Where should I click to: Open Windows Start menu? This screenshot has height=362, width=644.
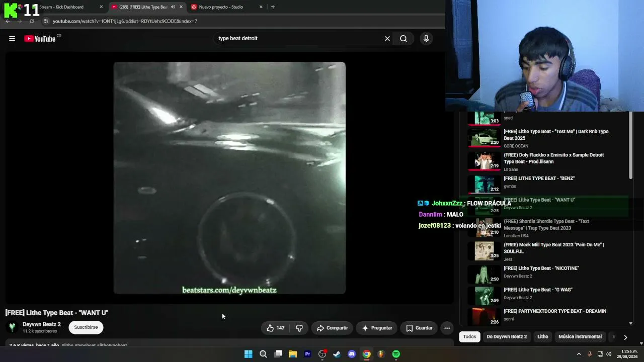pos(249,354)
